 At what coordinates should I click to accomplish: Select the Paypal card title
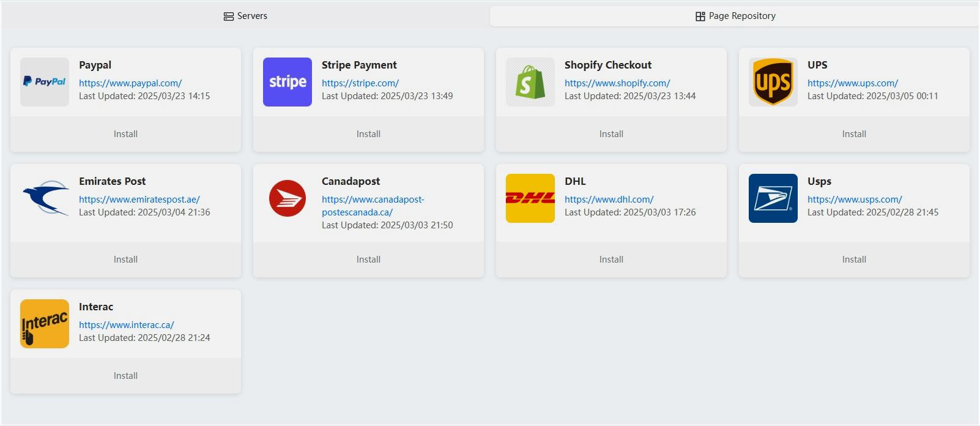coord(95,65)
